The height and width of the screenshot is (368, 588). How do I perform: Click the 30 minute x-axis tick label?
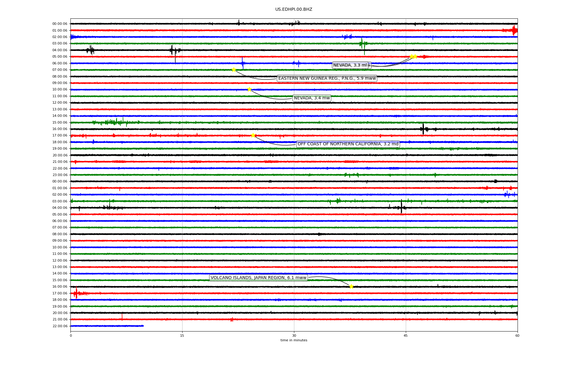click(x=294, y=335)
